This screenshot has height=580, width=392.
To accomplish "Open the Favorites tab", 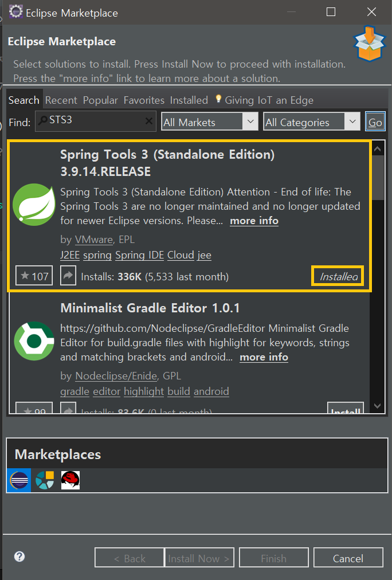I will pyautogui.click(x=144, y=100).
